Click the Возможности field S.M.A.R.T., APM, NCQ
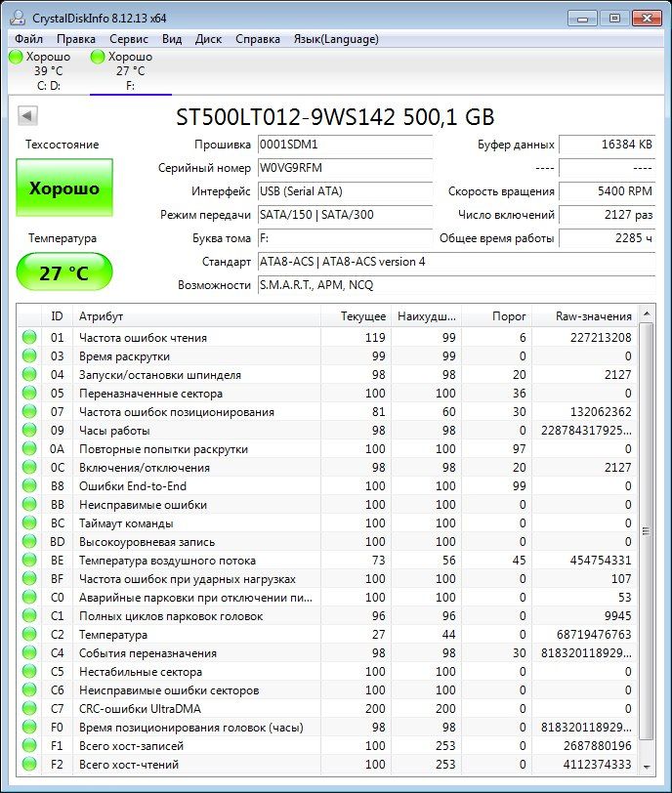 pos(456,285)
